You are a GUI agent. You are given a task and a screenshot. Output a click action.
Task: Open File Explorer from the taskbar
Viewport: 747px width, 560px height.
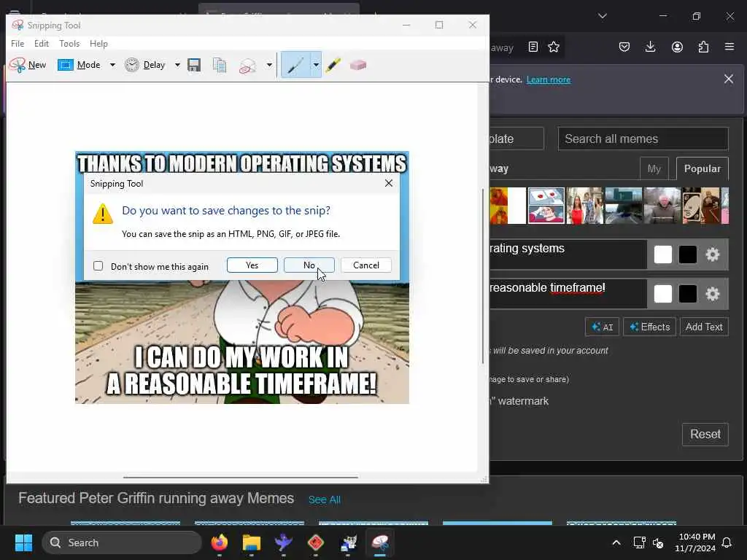251,542
